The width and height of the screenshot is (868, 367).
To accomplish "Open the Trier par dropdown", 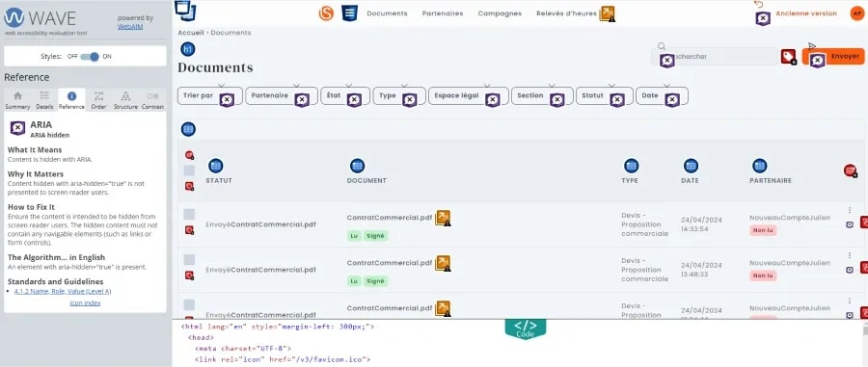I will click(x=210, y=95).
